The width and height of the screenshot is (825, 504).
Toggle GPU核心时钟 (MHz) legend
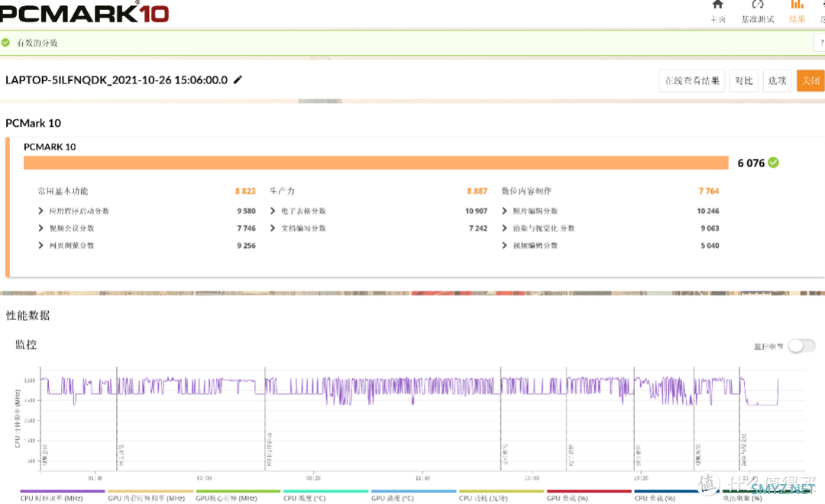coord(238,496)
